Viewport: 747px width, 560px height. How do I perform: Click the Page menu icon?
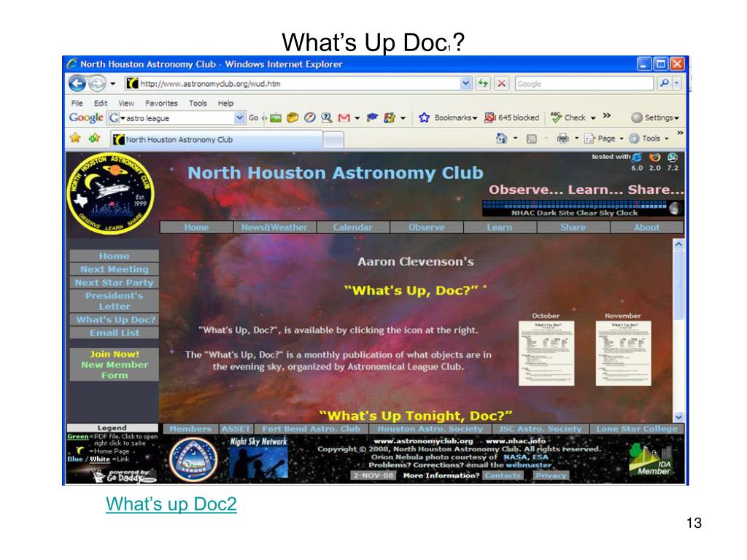point(589,139)
